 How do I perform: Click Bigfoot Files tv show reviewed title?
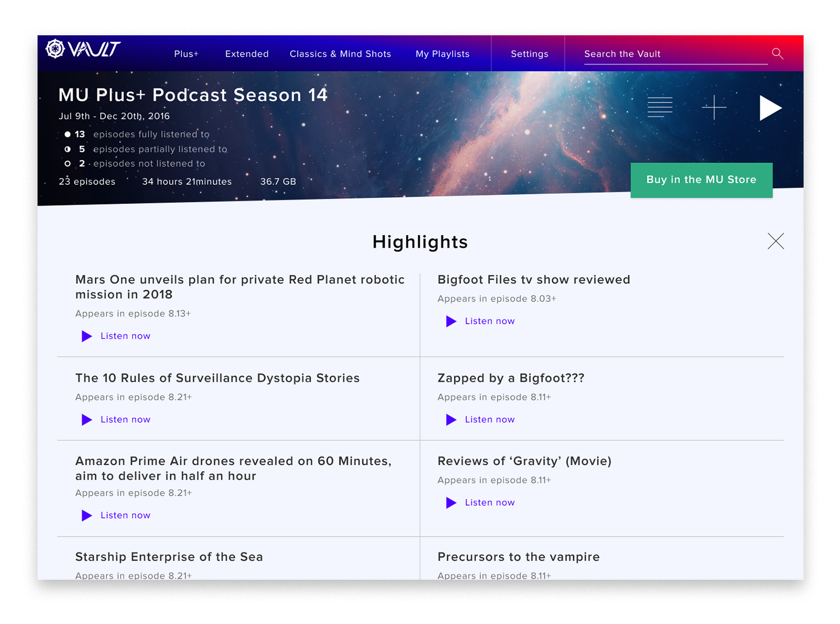point(534,280)
